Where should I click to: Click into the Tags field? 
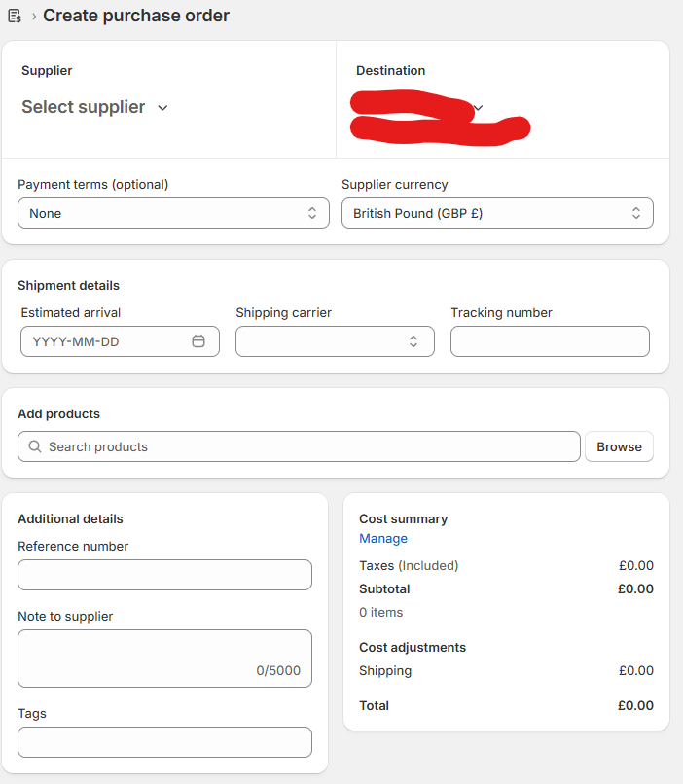[165, 742]
